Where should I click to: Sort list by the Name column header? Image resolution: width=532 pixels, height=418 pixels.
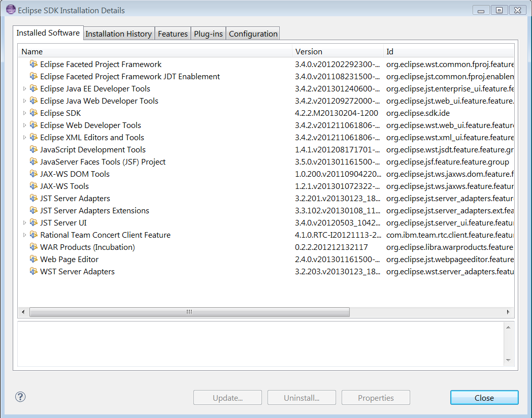[x=155, y=52]
